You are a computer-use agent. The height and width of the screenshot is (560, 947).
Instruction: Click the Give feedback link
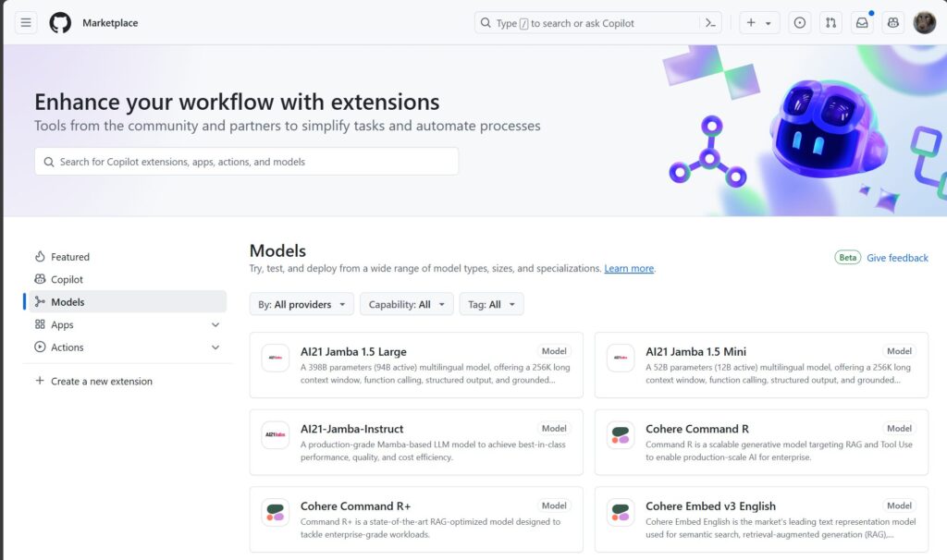click(x=897, y=258)
